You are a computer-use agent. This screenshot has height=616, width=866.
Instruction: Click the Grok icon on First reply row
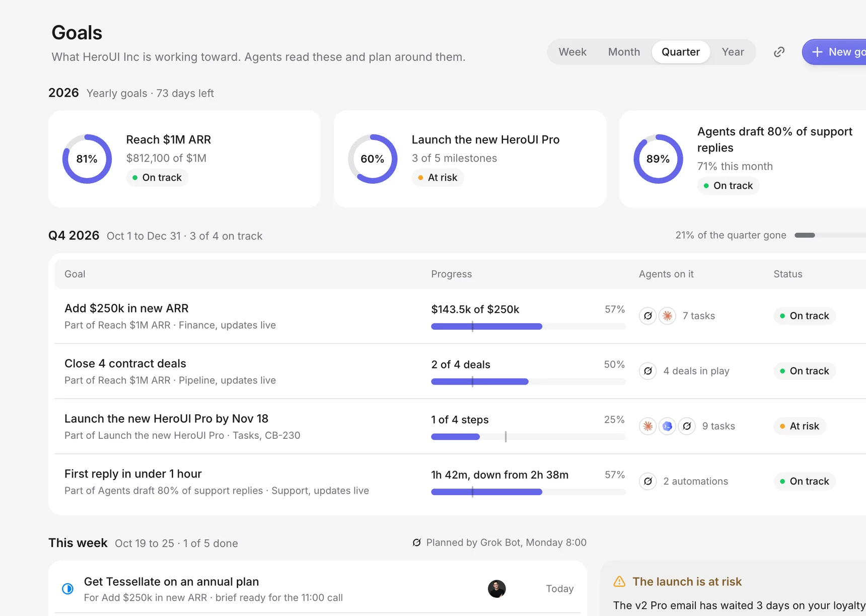pos(648,481)
